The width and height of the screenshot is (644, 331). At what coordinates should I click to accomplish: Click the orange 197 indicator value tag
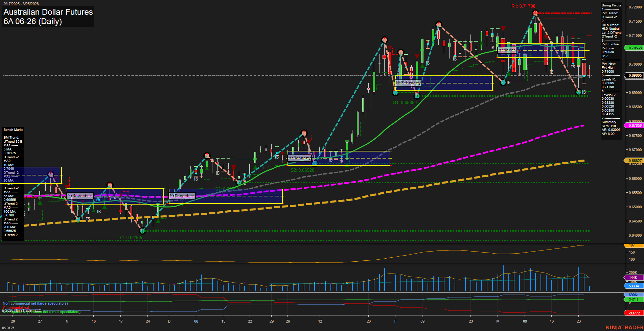(633, 245)
